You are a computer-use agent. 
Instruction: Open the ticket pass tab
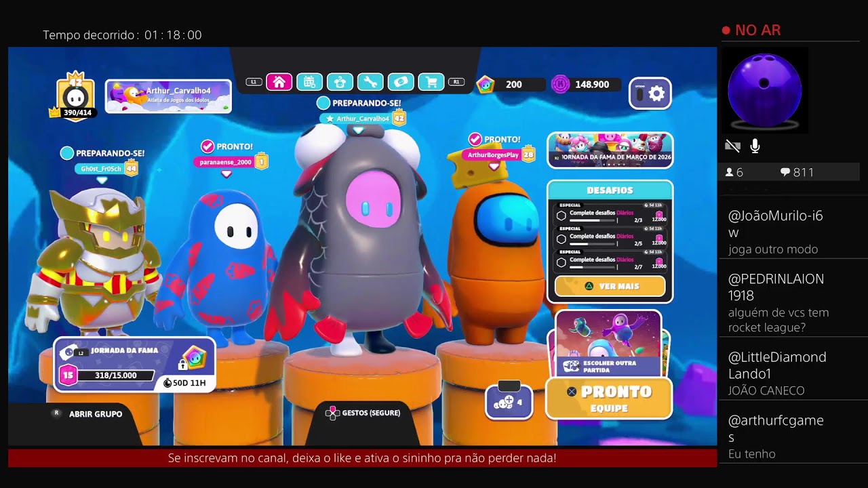401,82
